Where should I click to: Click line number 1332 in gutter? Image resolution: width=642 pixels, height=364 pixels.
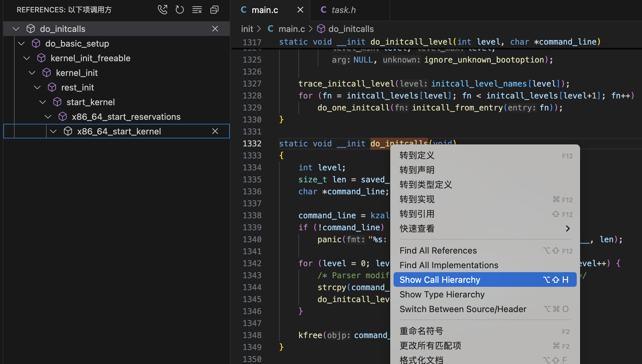(252, 143)
